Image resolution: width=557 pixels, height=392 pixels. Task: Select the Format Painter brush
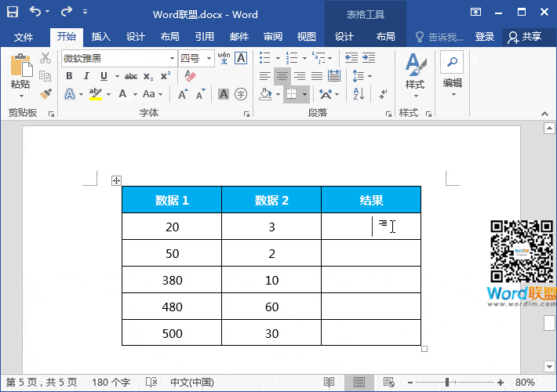[x=46, y=94]
